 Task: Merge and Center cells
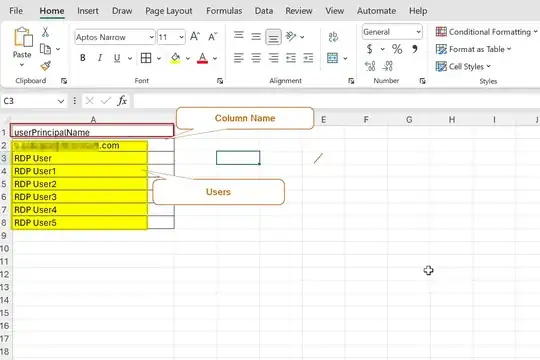[332, 58]
